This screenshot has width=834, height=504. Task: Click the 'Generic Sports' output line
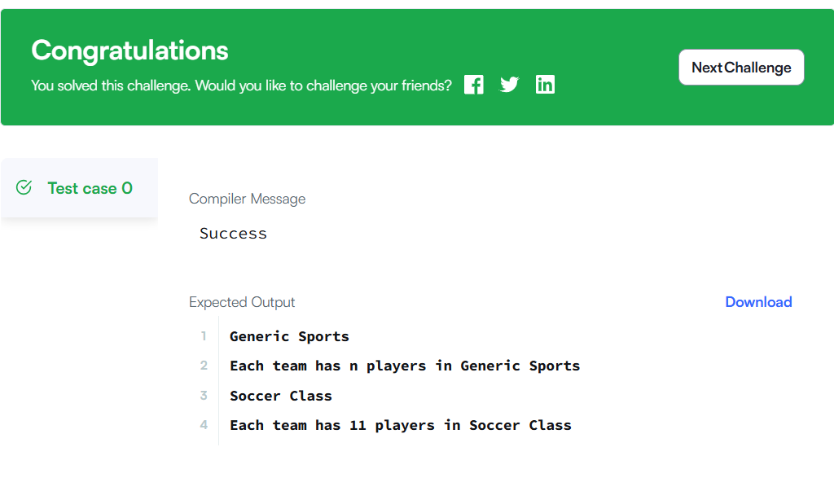pyautogui.click(x=289, y=336)
